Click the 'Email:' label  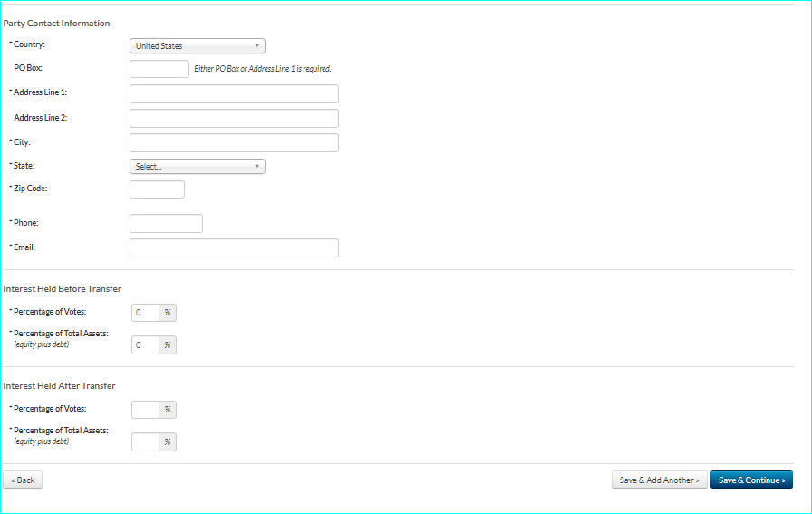[24, 247]
